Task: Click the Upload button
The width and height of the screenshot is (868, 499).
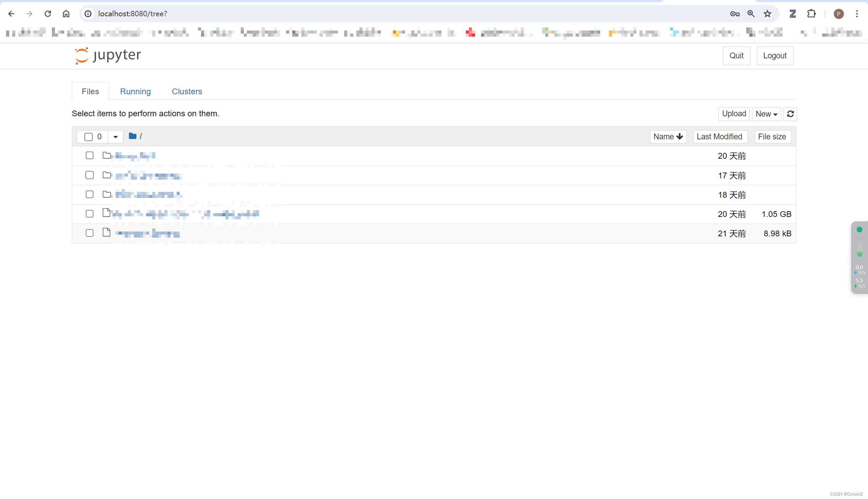Action: click(x=734, y=114)
